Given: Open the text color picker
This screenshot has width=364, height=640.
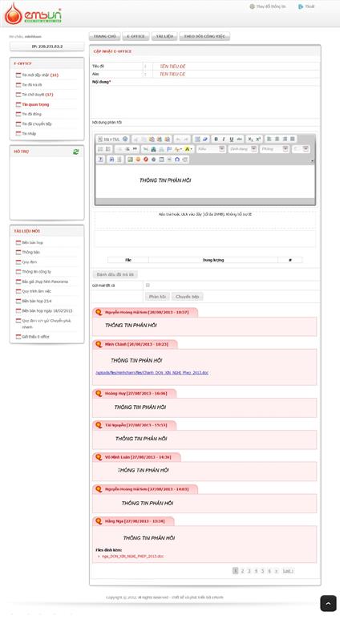Looking at the screenshot, I should [178, 149].
